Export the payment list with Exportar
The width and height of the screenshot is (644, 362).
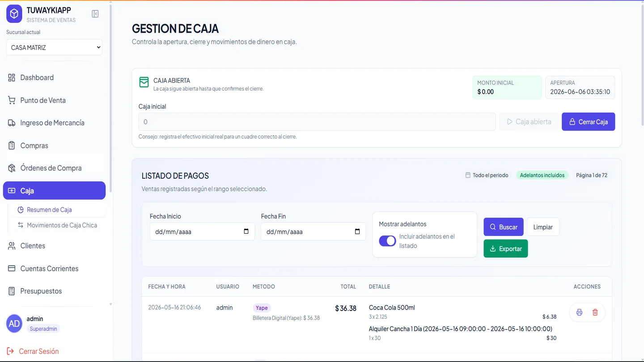click(x=505, y=248)
